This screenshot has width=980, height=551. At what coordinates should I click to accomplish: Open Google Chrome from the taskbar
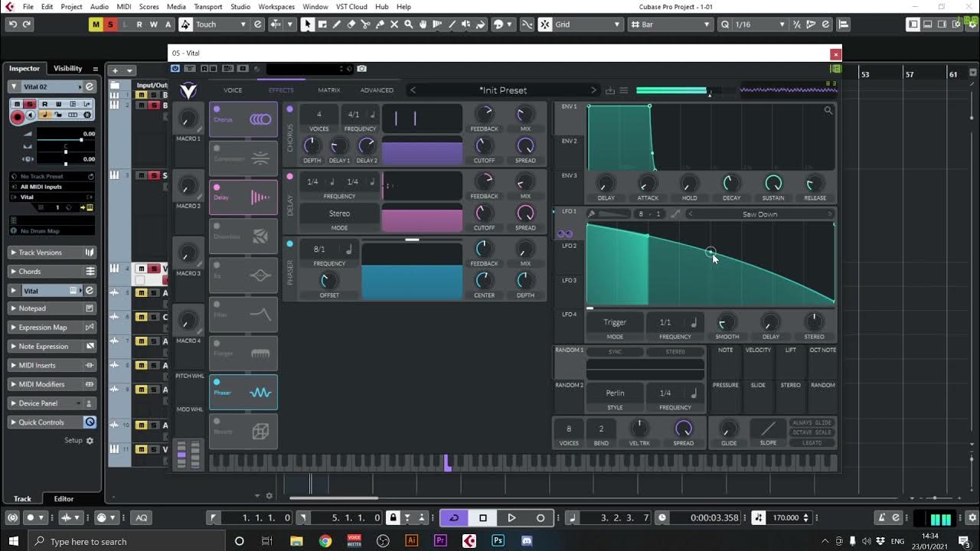point(325,541)
